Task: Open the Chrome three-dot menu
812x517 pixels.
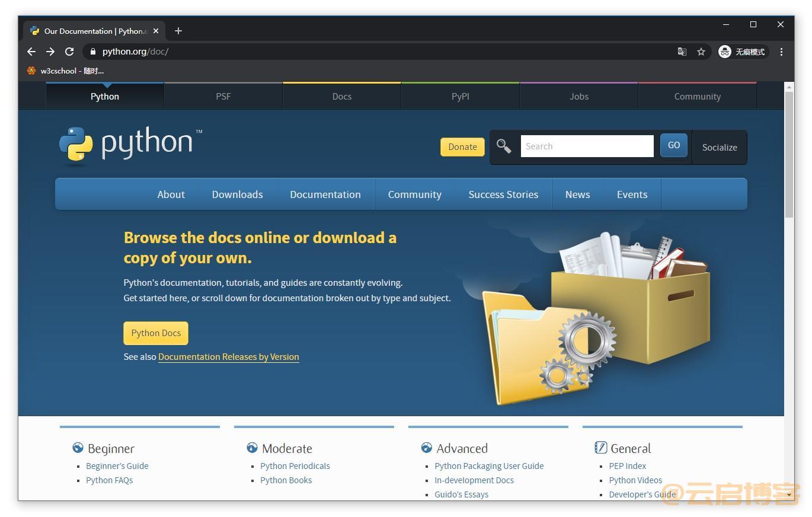Action: [782, 52]
